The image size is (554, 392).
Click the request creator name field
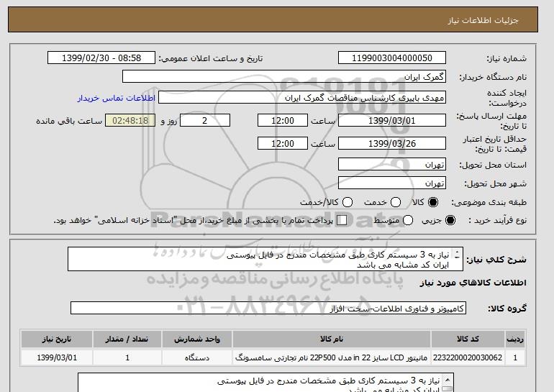pyautogui.click(x=302, y=98)
